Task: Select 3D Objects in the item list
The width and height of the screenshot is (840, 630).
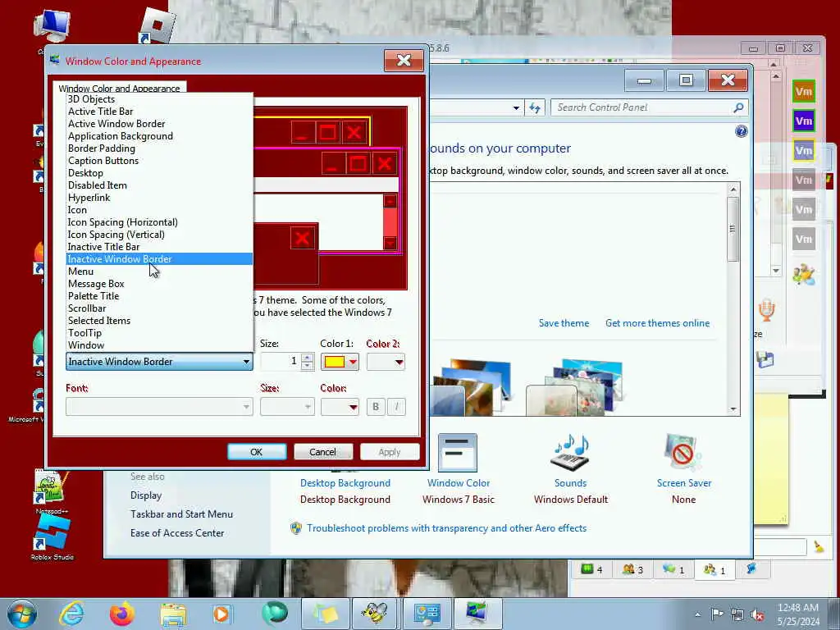Action: pyautogui.click(x=159, y=99)
